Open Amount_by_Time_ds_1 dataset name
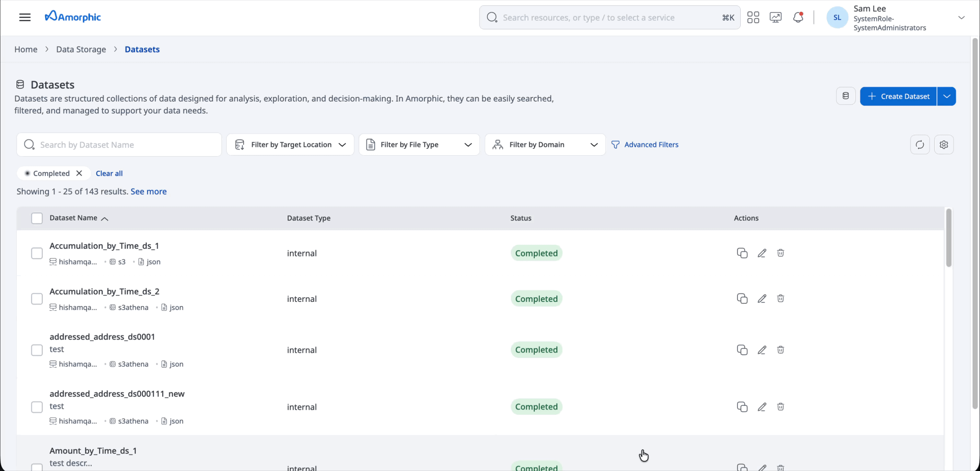 (93, 451)
